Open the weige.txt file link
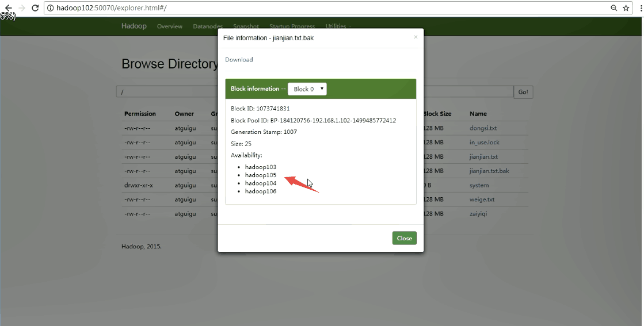Screen dimensions: 644x326 pyautogui.click(x=482, y=200)
